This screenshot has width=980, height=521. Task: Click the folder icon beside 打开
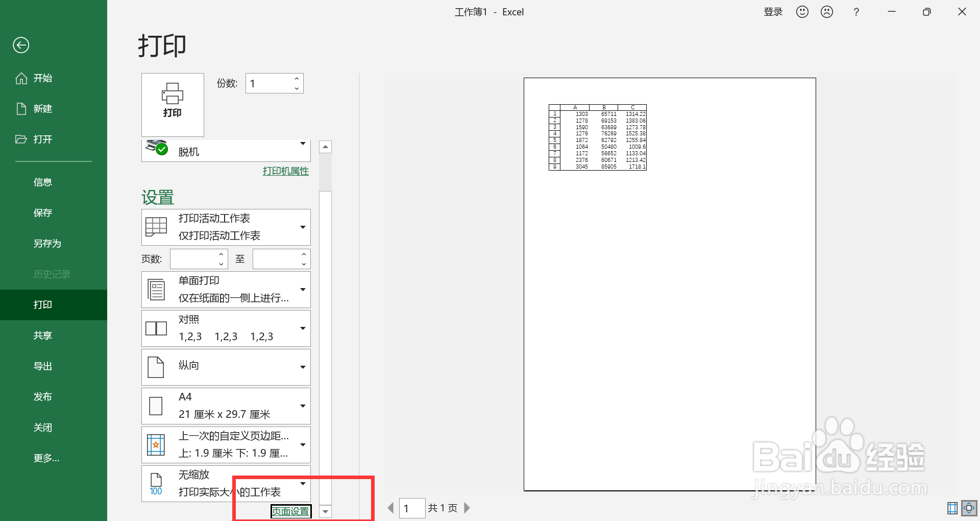(x=21, y=139)
